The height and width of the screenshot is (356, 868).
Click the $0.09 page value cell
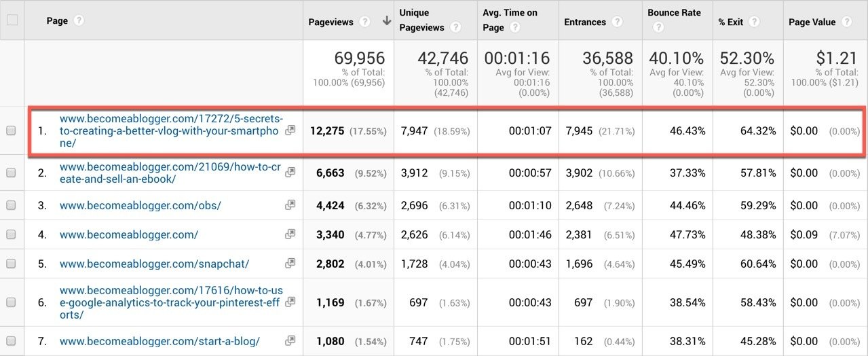point(804,234)
